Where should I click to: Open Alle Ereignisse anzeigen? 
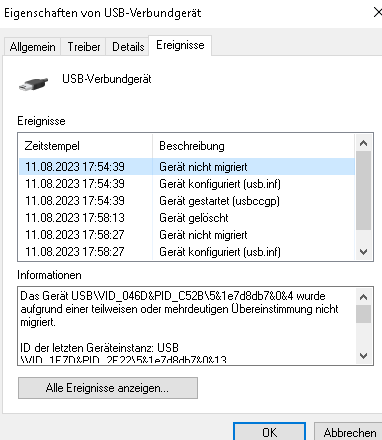coord(108,388)
